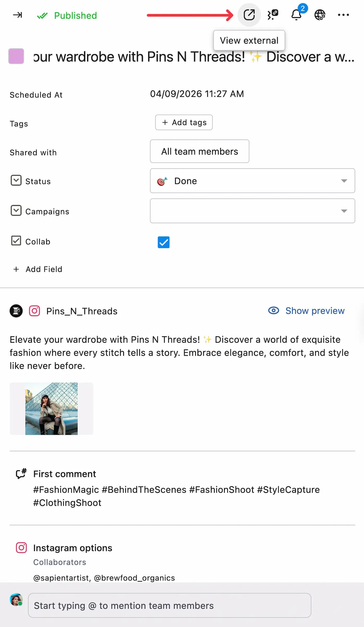Click the mention team members comment field
This screenshot has width=364, height=627.
pyautogui.click(x=170, y=605)
